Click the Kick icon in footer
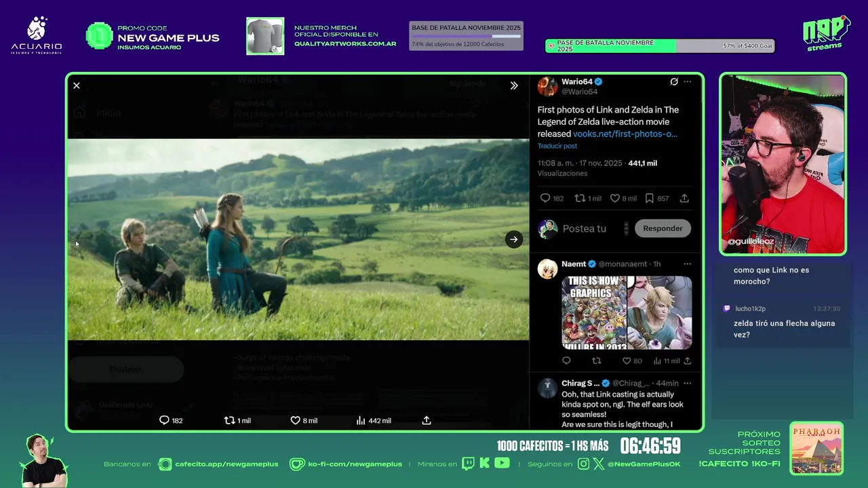The height and width of the screenshot is (488, 868). (484, 464)
